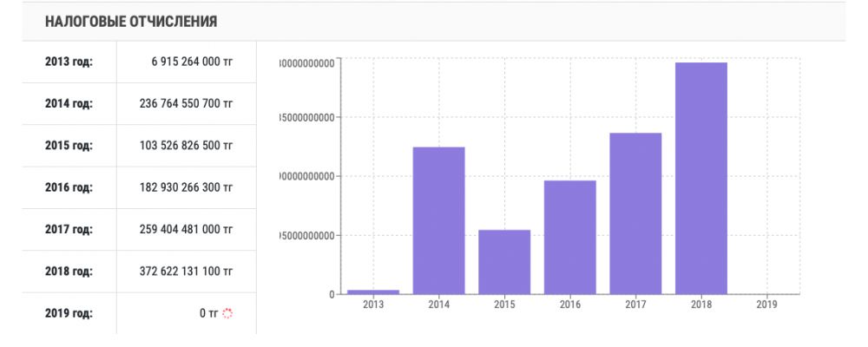The image size is (868, 347).
Task: Click the НАЛОГОВЫЕ ОТЧИСЛЕНИЯ section header
Action: (131, 21)
